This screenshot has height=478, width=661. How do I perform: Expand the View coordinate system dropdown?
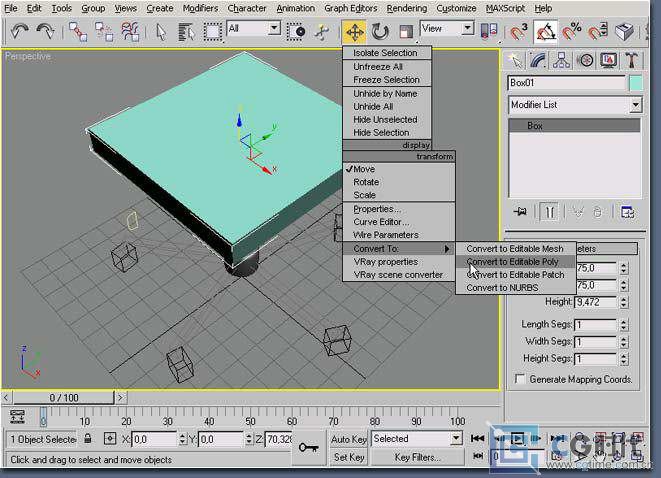click(467, 29)
